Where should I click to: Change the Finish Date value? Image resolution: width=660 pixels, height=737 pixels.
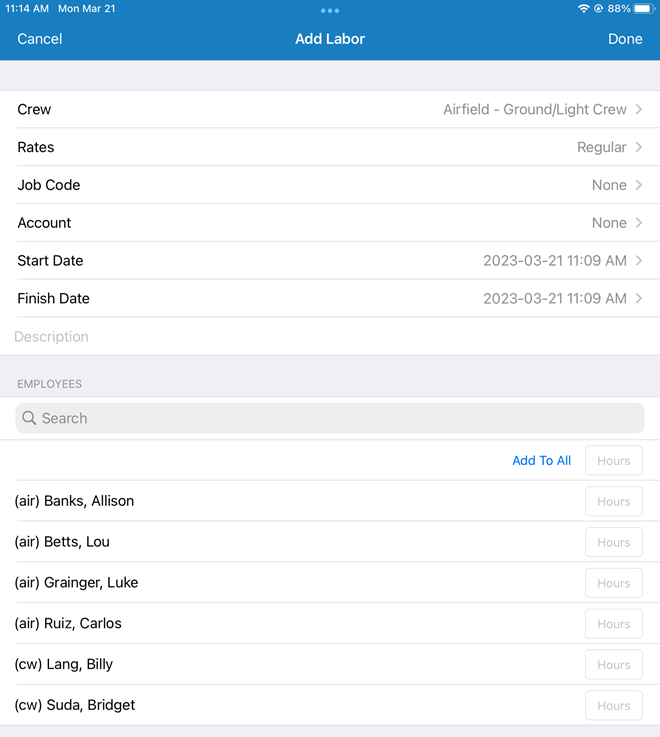[555, 299]
